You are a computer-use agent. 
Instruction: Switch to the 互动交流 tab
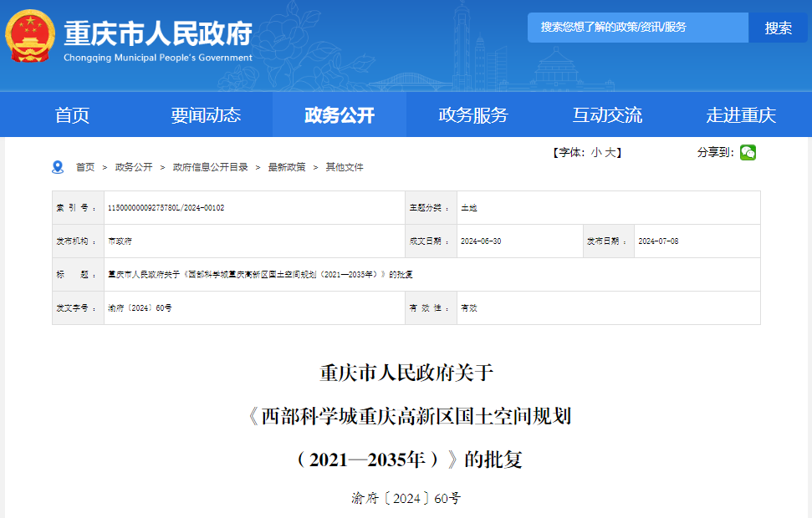point(608,114)
